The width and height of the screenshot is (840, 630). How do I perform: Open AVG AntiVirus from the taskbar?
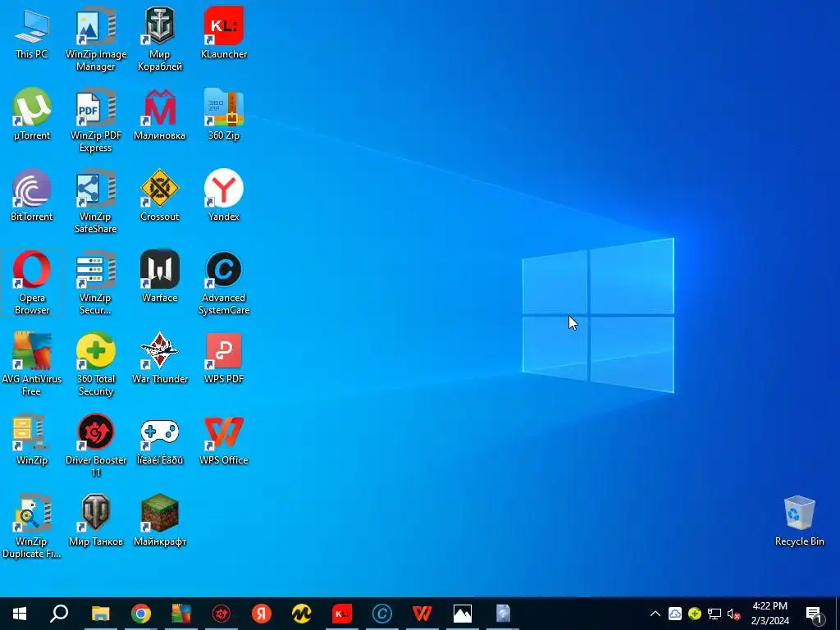[181, 614]
